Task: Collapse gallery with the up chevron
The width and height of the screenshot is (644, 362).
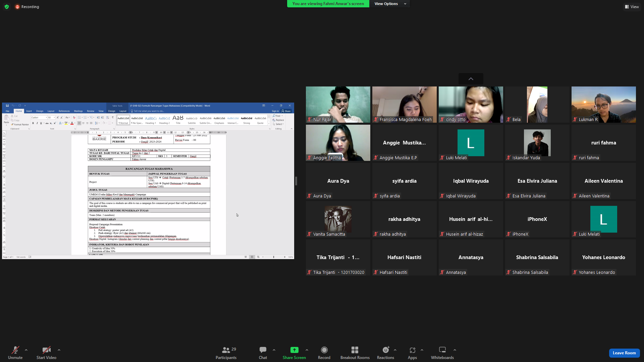Action: click(471, 79)
